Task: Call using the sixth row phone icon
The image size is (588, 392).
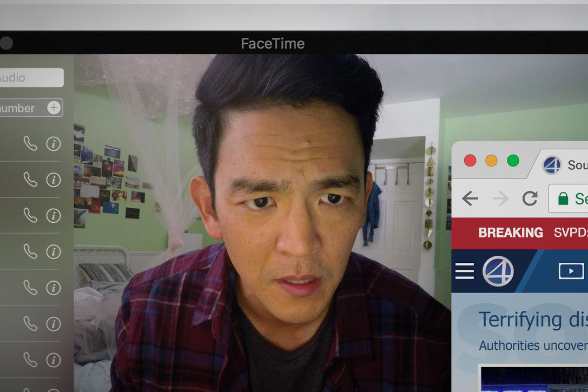Action: pyautogui.click(x=30, y=323)
